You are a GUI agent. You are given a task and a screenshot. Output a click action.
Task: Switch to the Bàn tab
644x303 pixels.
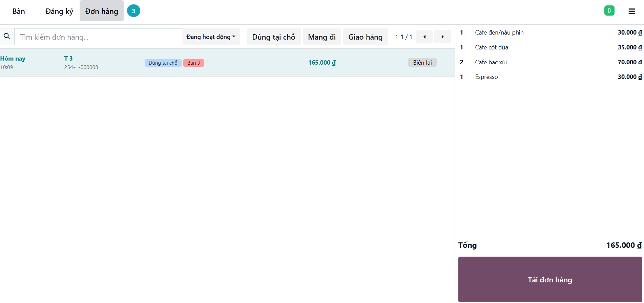19,11
